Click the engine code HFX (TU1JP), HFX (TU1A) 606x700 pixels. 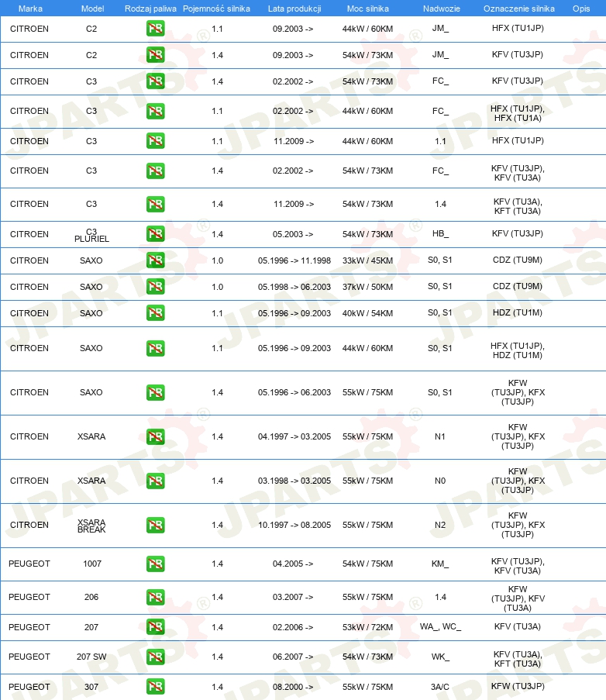point(518,113)
